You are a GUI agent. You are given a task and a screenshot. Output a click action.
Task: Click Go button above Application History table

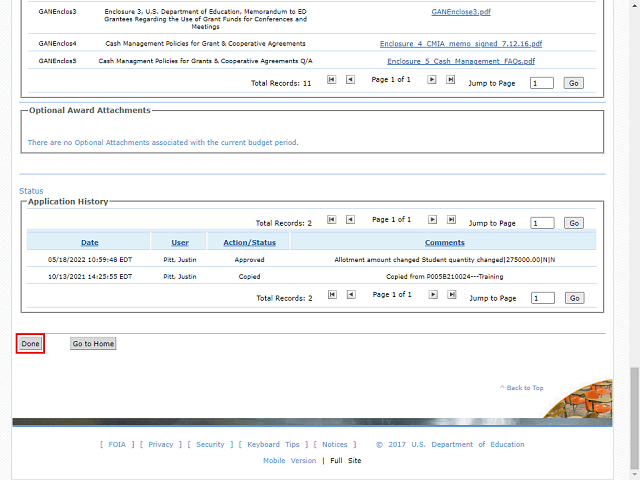click(574, 223)
